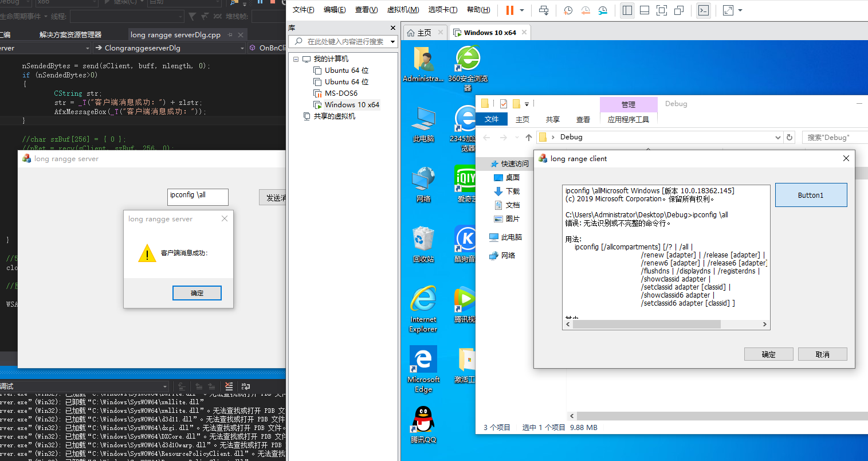Open the Administrator folder on guest desktop
Screen dimensions: 868x461
tap(423, 64)
